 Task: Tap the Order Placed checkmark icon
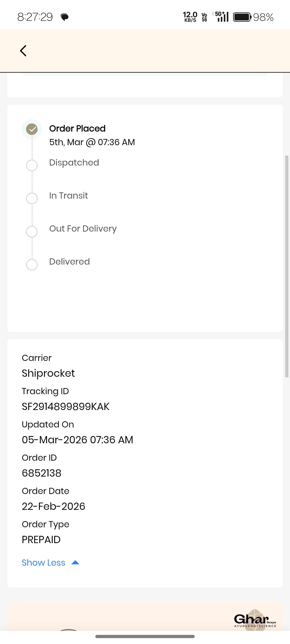(x=32, y=129)
